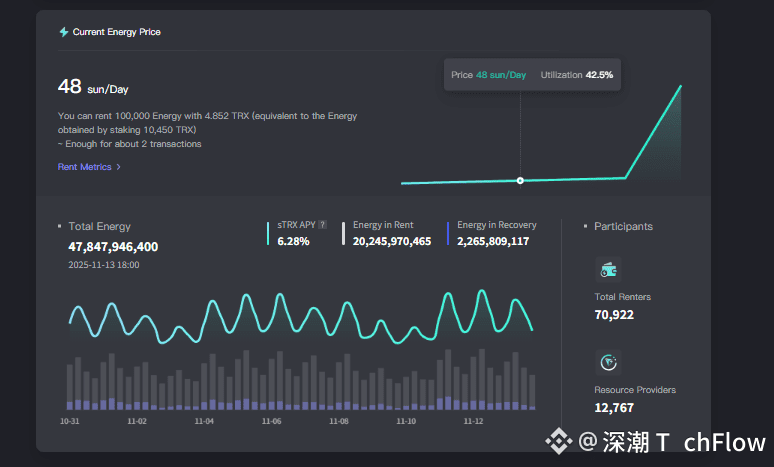Click the square bullet beside Participants

[585, 227]
